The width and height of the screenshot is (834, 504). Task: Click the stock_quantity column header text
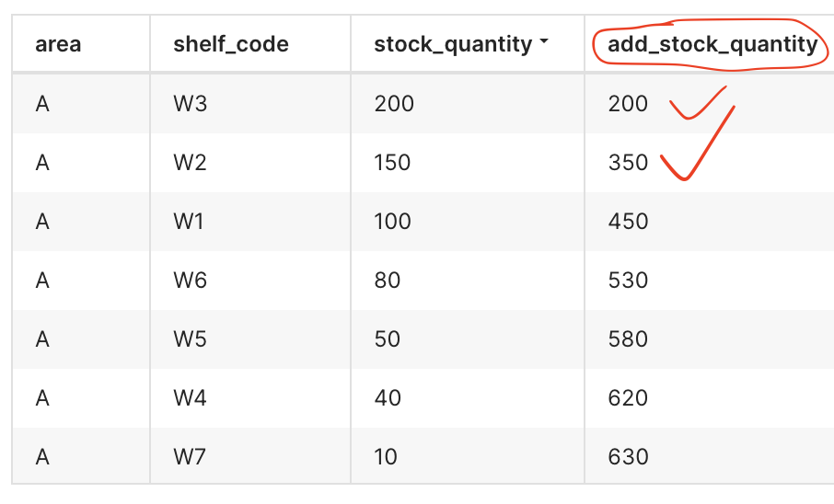(453, 44)
